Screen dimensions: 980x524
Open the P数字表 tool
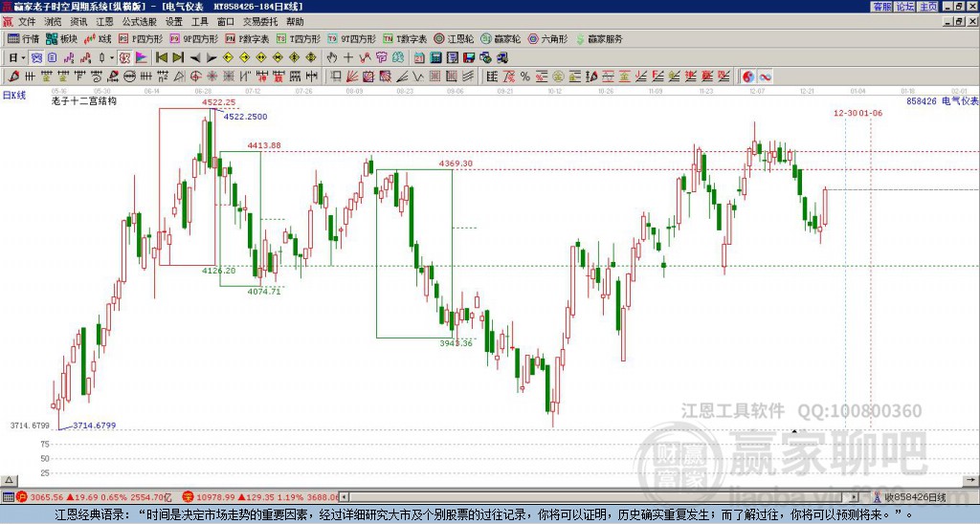(247, 38)
